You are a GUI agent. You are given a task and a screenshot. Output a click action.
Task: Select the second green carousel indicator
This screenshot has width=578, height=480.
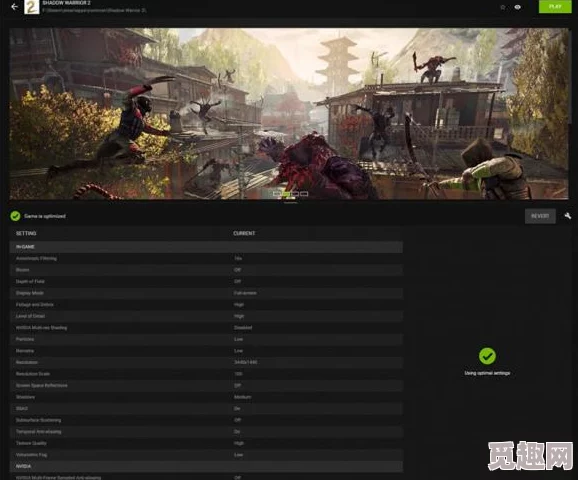(286, 194)
